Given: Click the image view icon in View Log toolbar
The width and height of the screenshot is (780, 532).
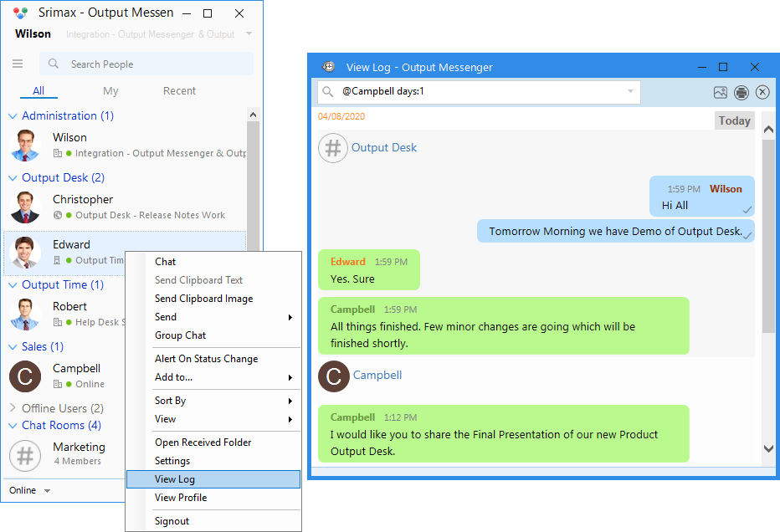Looking at the screenshot, I should [x=721, y=93].
